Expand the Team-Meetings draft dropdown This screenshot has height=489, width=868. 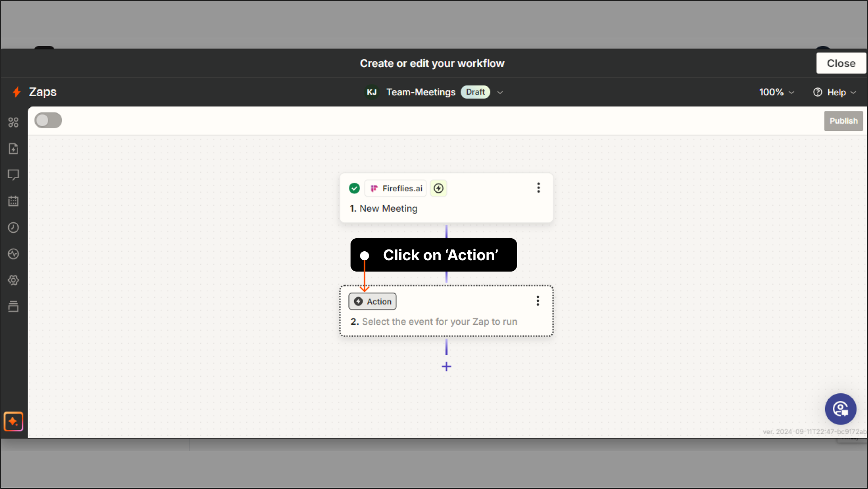501,92
